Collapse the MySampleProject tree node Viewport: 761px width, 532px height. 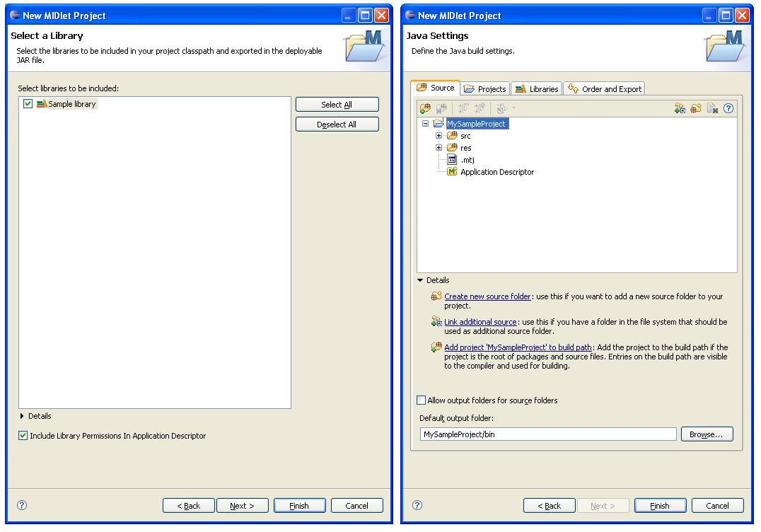pos(426,123)
